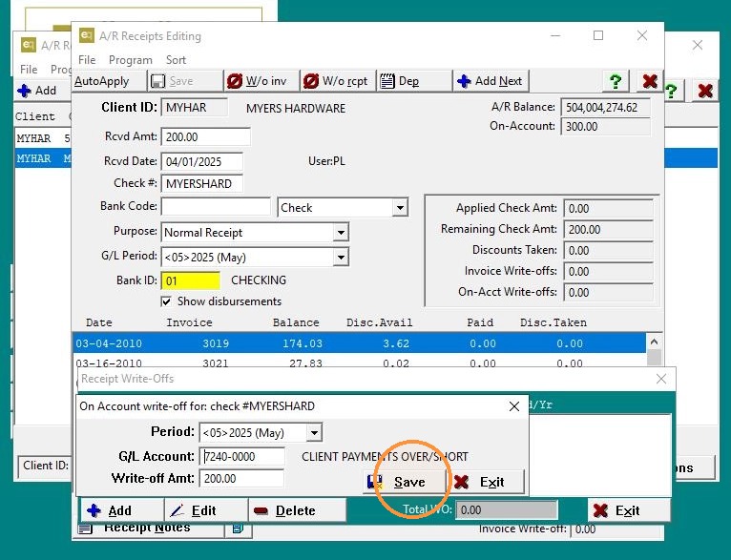Viewport: 731px width, 560px height.
Task: Click Add in Receipt Write-Offs window
Action: pyautogui.click(x=121, y=510)
